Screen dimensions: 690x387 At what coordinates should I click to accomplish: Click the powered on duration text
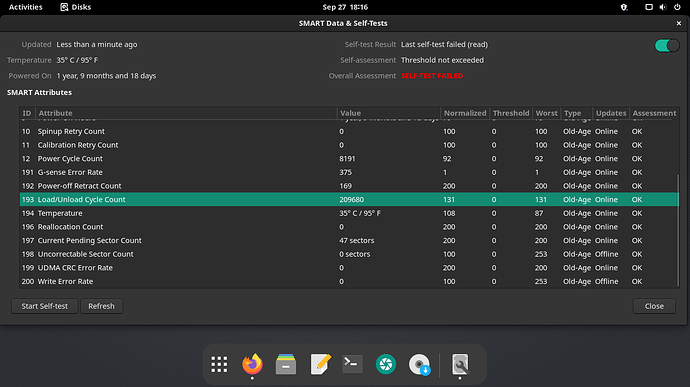pyautogui.click(x=106, y=76)
